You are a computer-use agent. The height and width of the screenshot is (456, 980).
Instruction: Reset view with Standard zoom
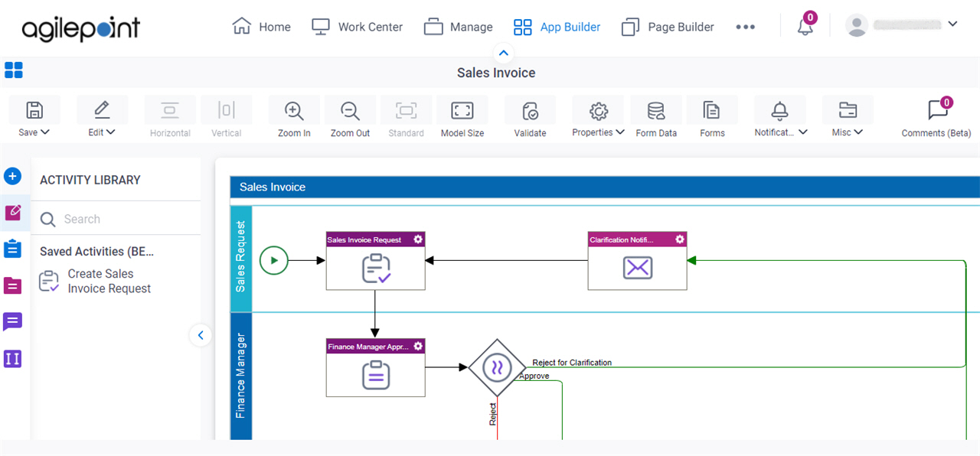(x=406, y=119)
